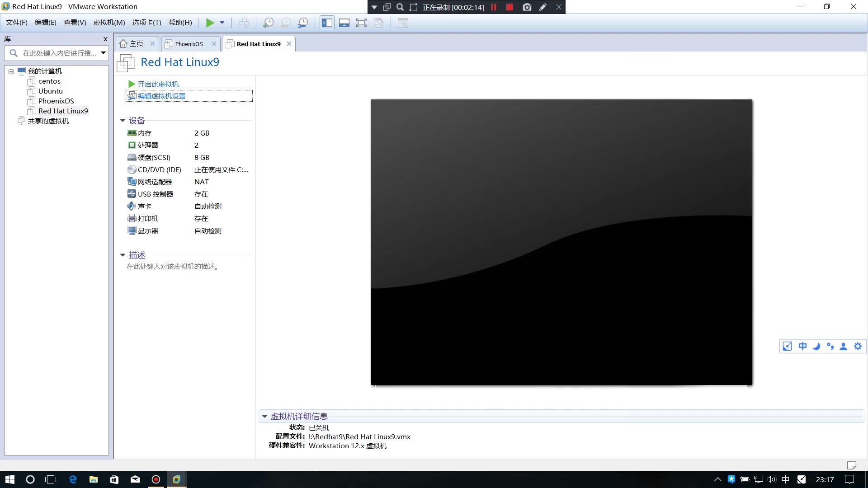Toggle the IME moon half-width icon

(x=816, y=346)
